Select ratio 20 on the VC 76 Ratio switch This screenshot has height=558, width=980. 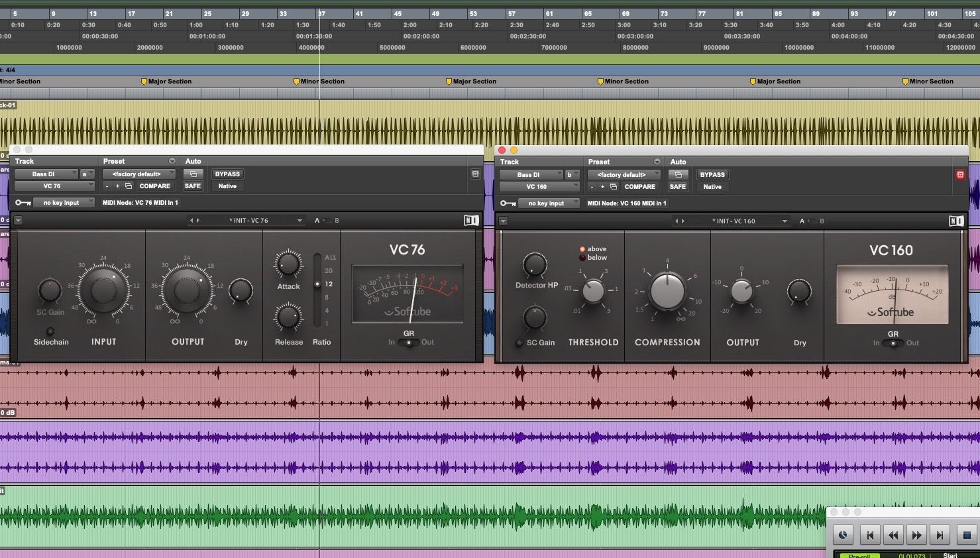(329, 270)
